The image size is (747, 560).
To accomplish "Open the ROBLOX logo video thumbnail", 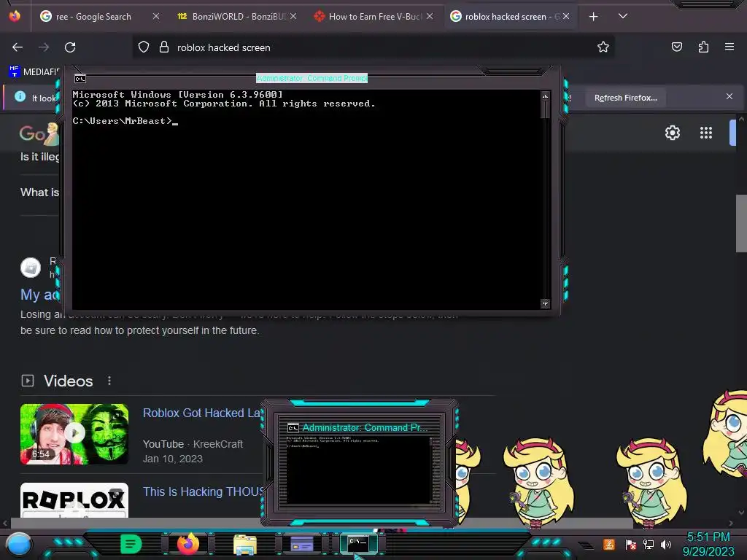I will 74,500.
